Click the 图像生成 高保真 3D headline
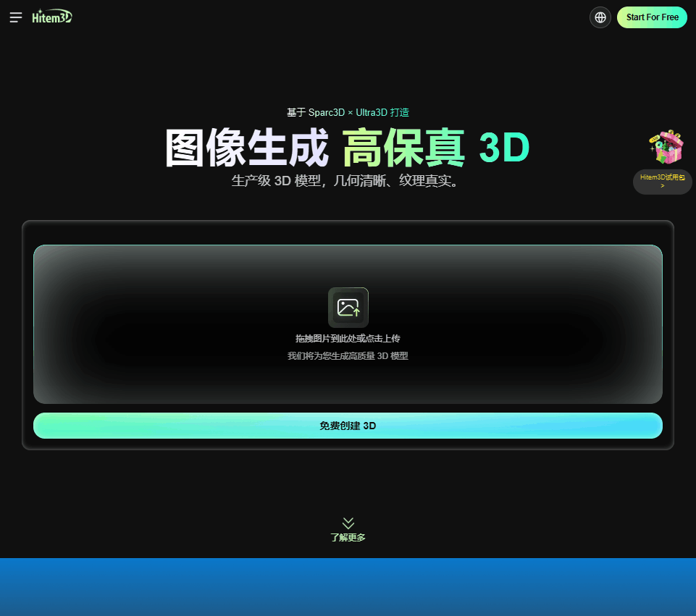Screen dimensions: 696x616 (348, 147)
